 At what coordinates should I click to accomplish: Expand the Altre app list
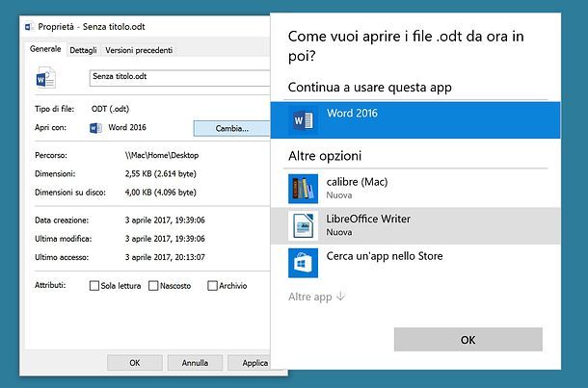point(316,297)
